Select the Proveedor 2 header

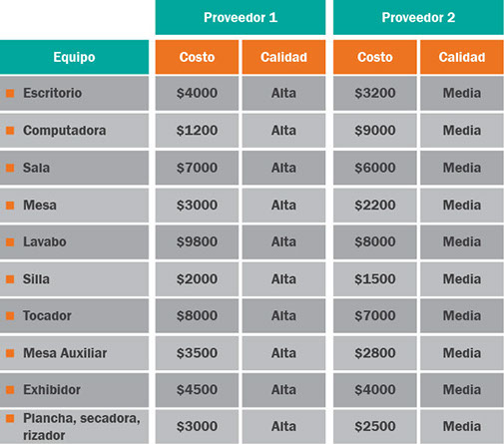point(418,17)
